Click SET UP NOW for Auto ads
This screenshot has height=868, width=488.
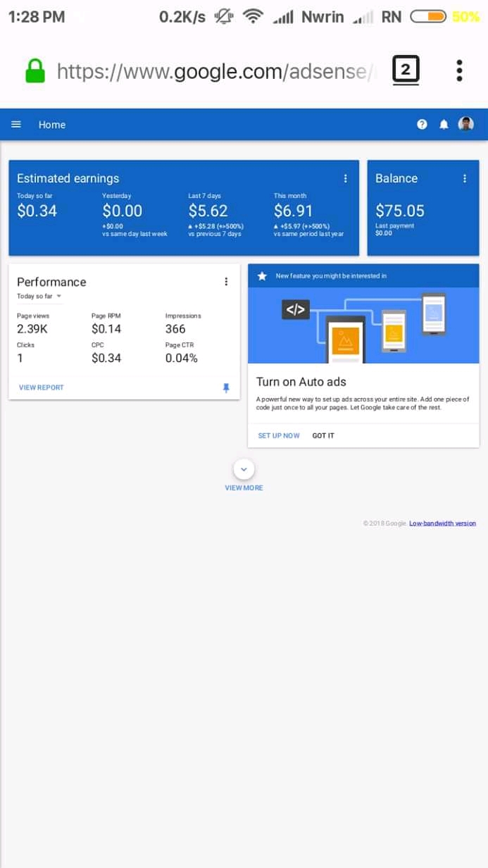coord(279,435)
